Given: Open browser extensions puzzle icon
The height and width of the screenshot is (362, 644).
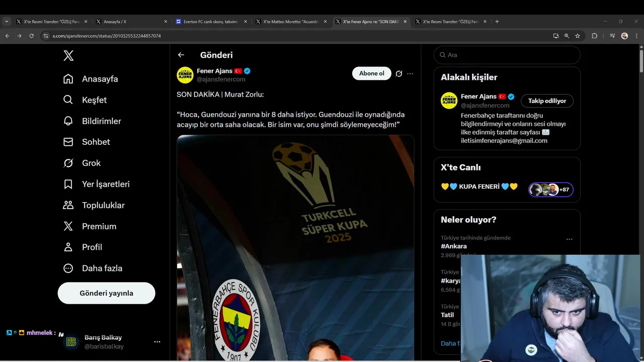Looking at the screenshot, I should click(595, 36).
